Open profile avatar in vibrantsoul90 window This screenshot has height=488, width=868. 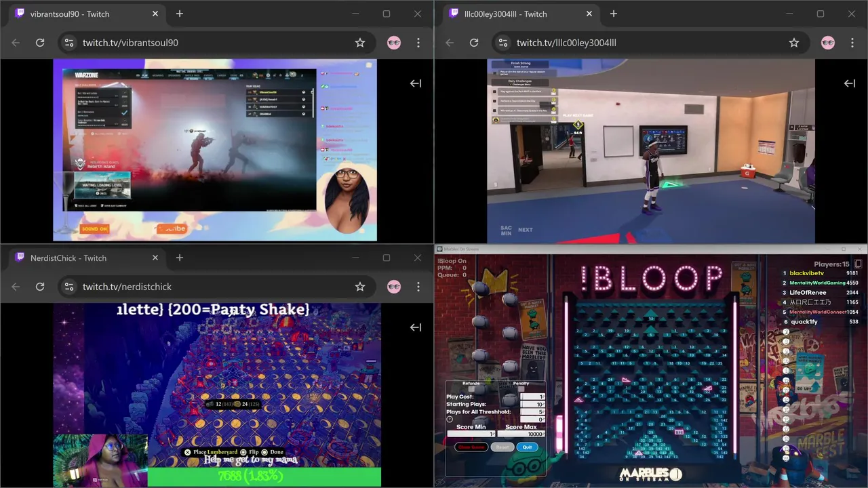coord(394,43)
